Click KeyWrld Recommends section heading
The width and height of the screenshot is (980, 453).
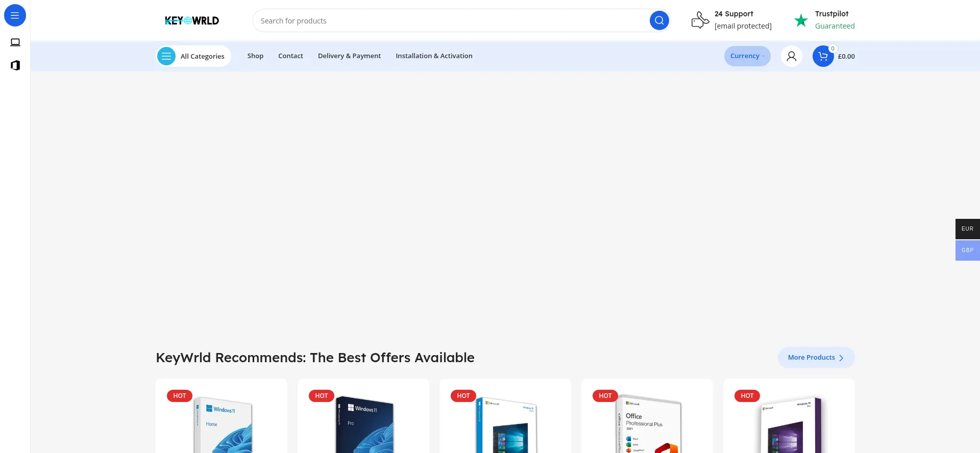pos(315,358)
